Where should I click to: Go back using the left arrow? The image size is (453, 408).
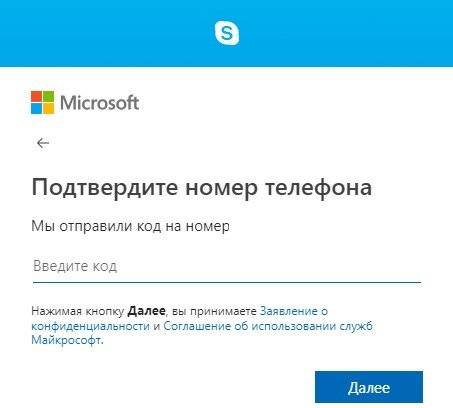43,143
